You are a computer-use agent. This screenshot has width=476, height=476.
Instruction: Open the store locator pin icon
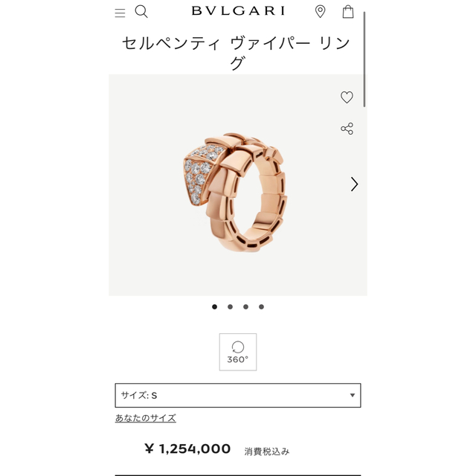[320, 12]
